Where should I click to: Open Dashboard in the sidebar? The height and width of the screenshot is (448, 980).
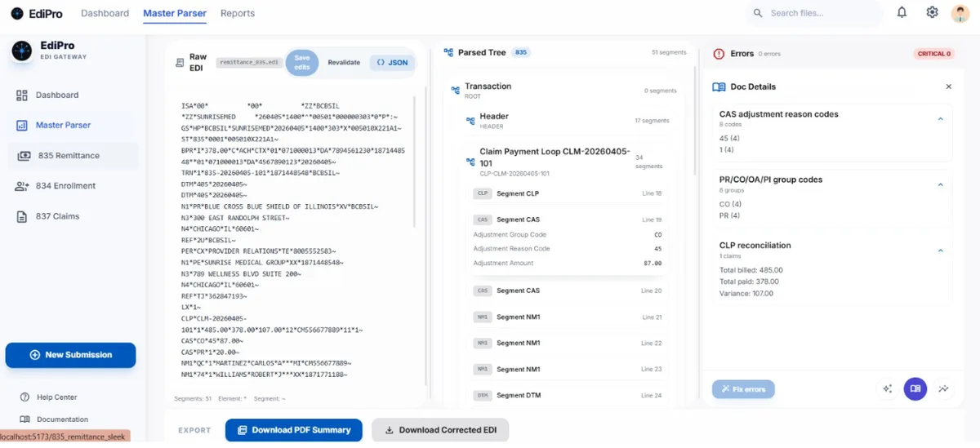pos(73,95)
